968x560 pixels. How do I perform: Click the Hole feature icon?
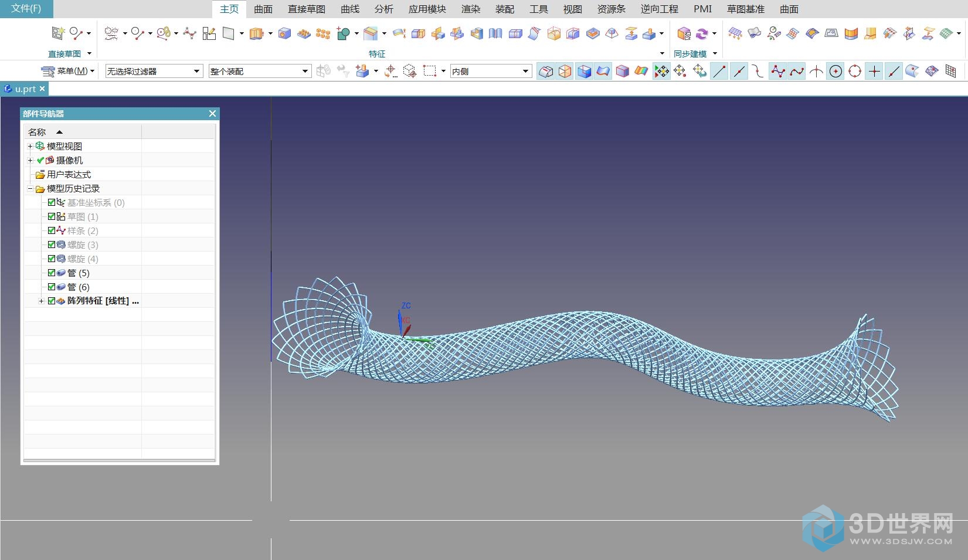click(x=284, y=33)
